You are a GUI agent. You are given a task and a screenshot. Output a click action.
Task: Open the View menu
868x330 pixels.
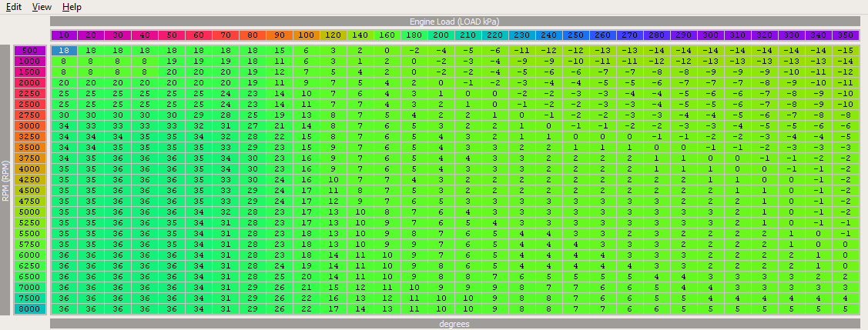[42, 7]
